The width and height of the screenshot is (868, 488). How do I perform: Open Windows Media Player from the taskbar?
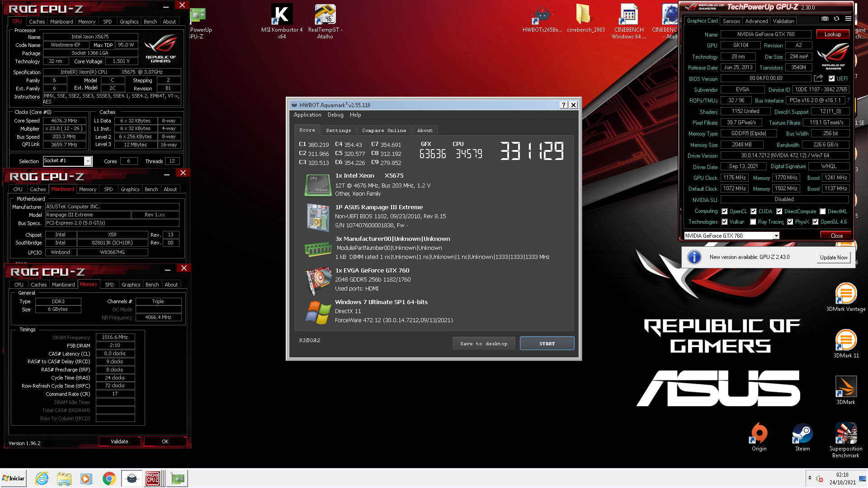(86, 479)
